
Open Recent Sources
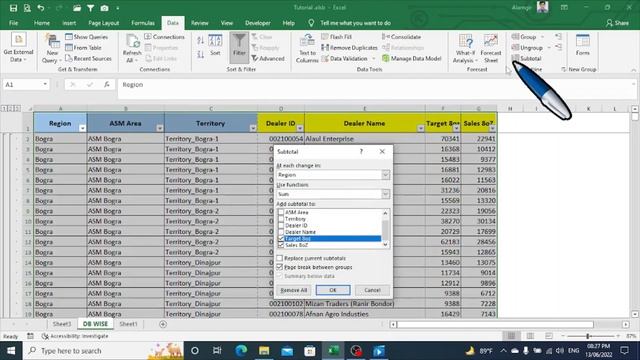(88, 58)
